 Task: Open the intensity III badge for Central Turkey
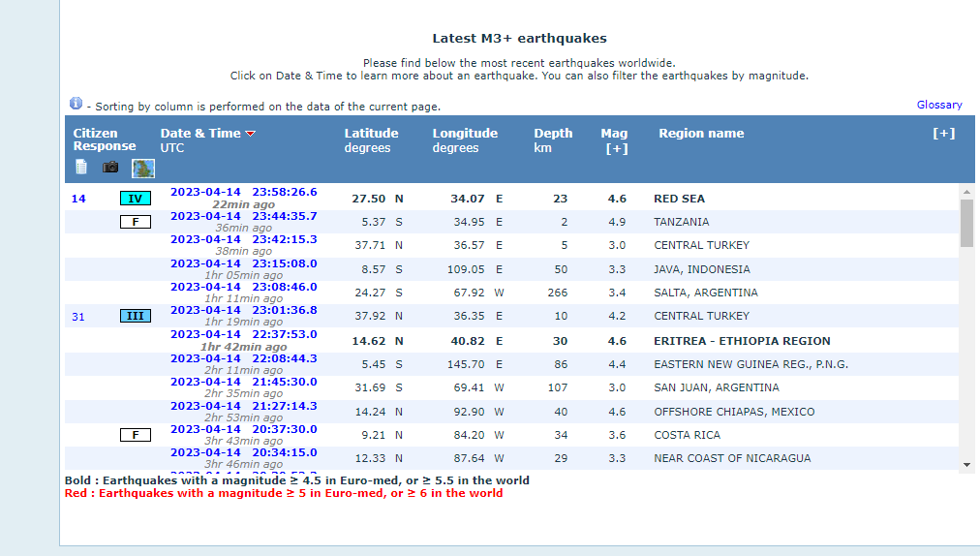136,316
